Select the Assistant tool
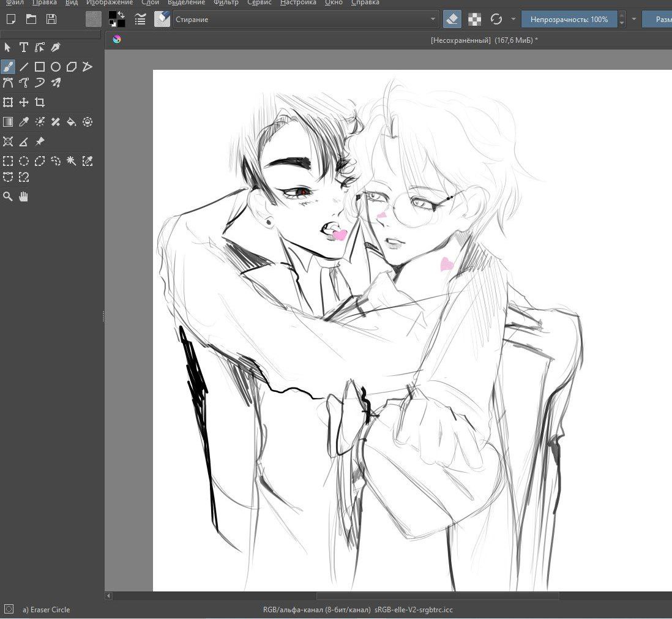The width and height of the screenshot is (672, 619). pos(8,141)
